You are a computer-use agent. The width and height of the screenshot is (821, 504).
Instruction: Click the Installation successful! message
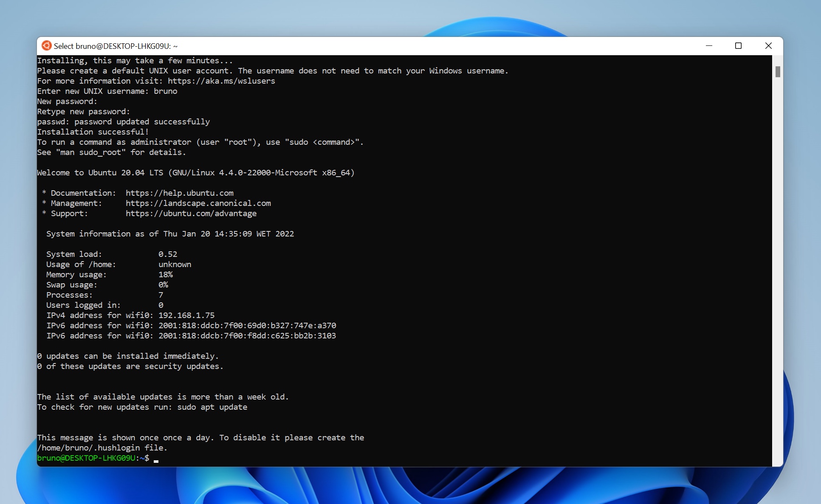pos(93,132)
